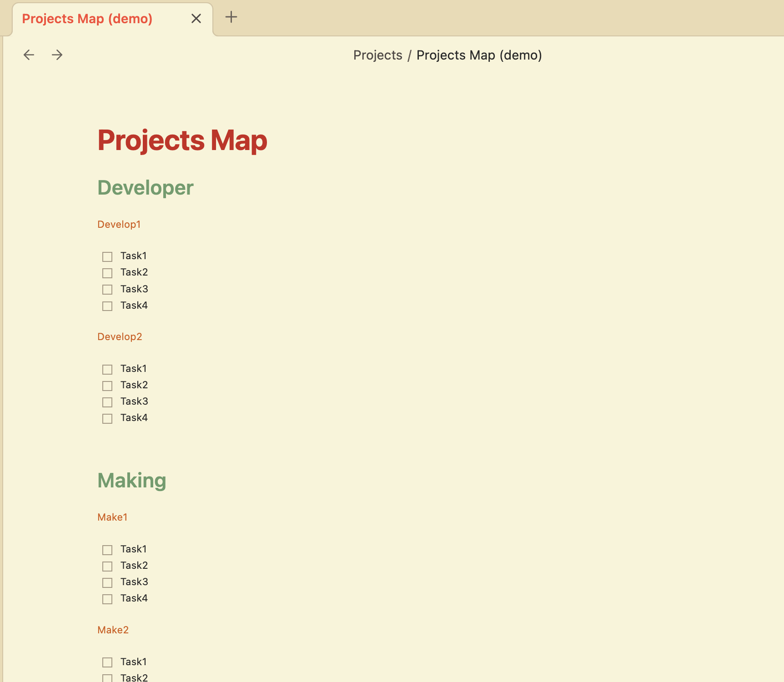Check Task2 under Make1
Image resolution: width=784 pixels, height=682 pixels.
(x=107, y=566)
